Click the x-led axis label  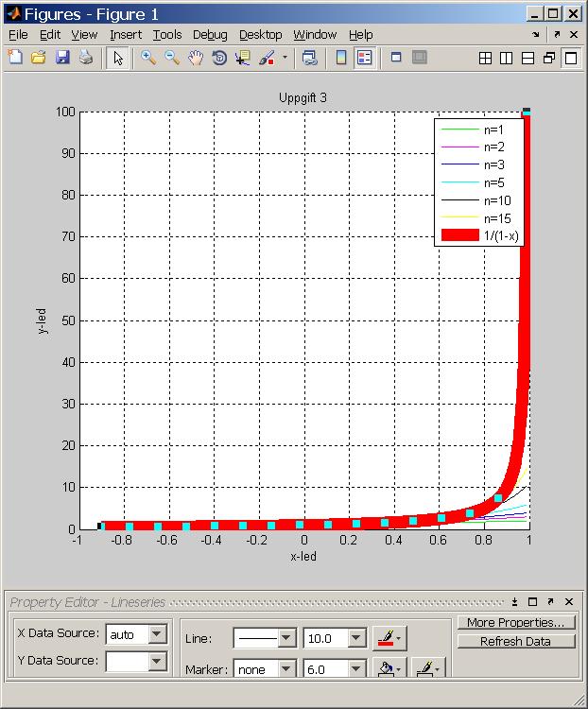tap(303, 556)
